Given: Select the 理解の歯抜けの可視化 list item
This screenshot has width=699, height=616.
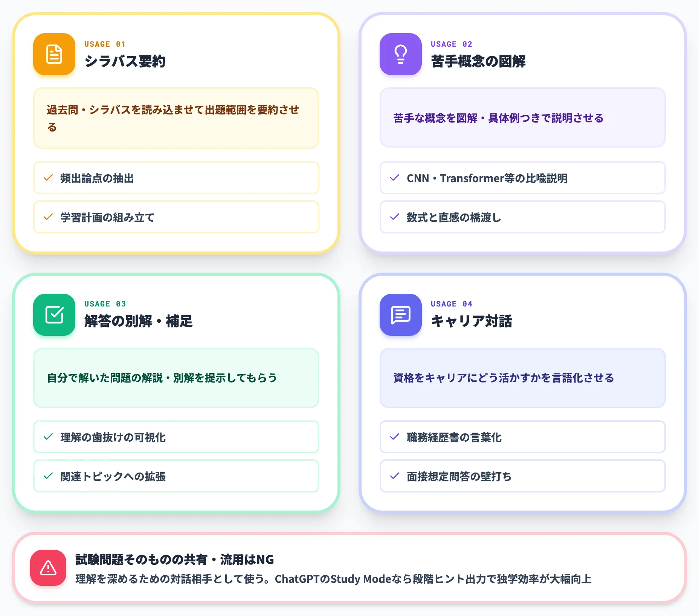Looking at the screenshot, I should [x=176, y=437].
